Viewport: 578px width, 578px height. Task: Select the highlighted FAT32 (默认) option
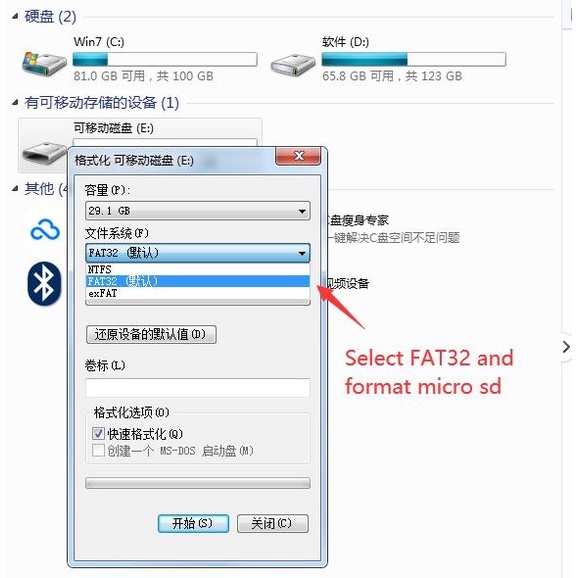[x=198, y=281]
